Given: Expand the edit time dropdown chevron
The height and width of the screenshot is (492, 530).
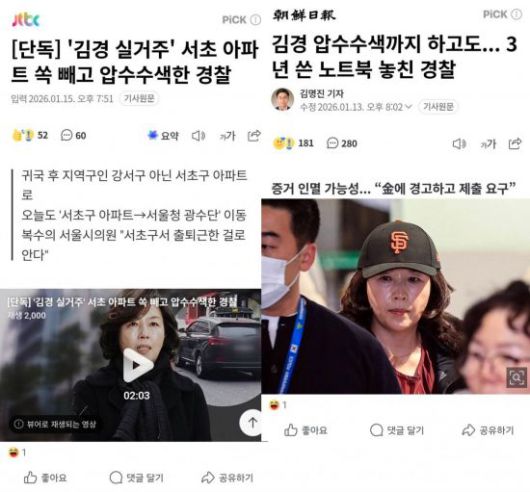Looking at the screenshot, I should pyautogui.click(x=408, y=107).
